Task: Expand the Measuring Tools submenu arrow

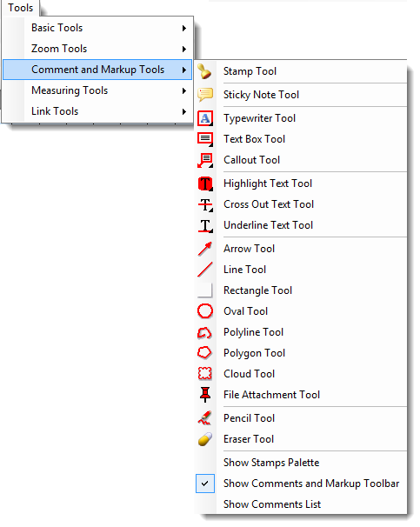Action: tap(184, 90)
